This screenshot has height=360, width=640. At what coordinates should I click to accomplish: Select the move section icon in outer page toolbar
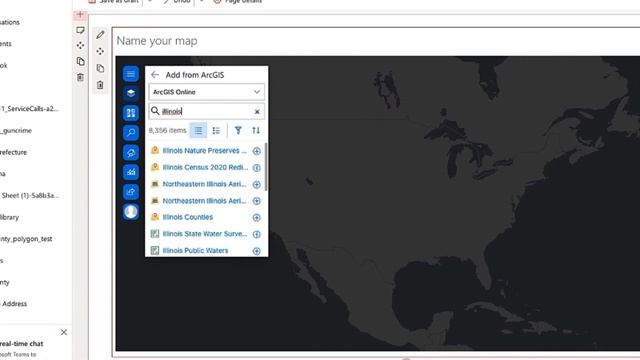coord(80,46)
